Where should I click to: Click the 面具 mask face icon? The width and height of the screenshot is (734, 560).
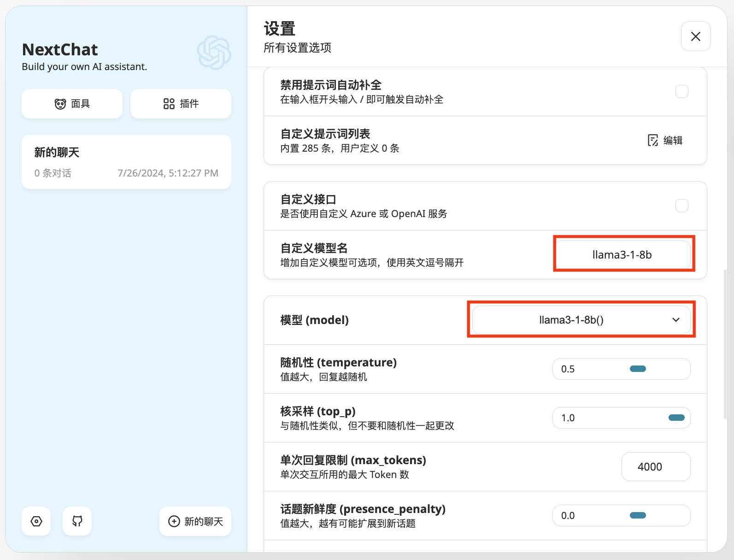coord(60,104)
